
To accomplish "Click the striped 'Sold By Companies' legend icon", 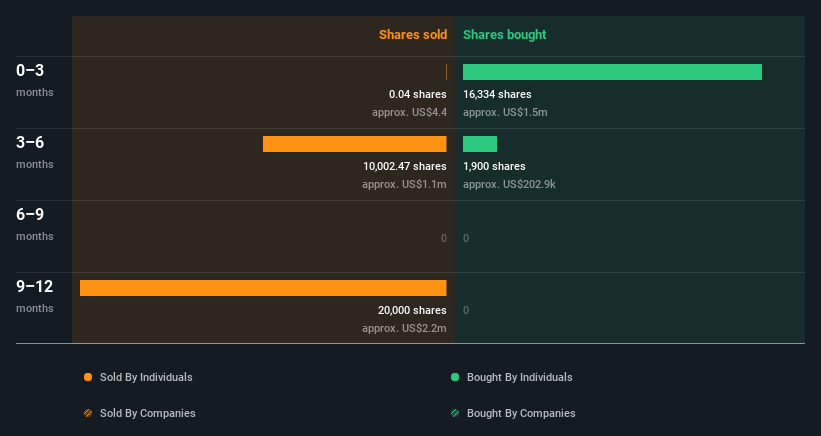I will pos(88,413).
